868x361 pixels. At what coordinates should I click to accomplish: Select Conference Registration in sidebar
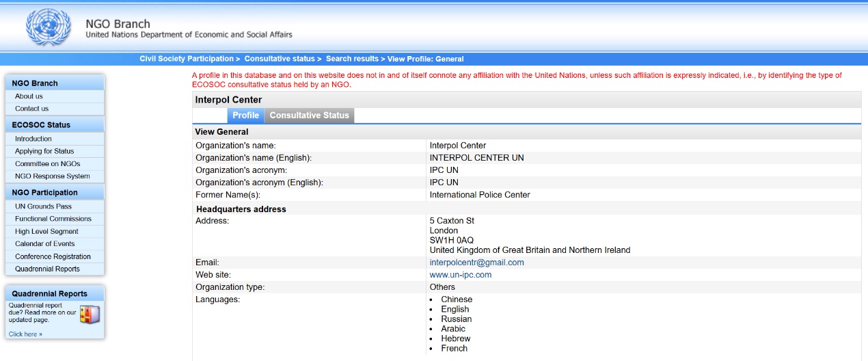pyautogui.click(x=53, y=257)
